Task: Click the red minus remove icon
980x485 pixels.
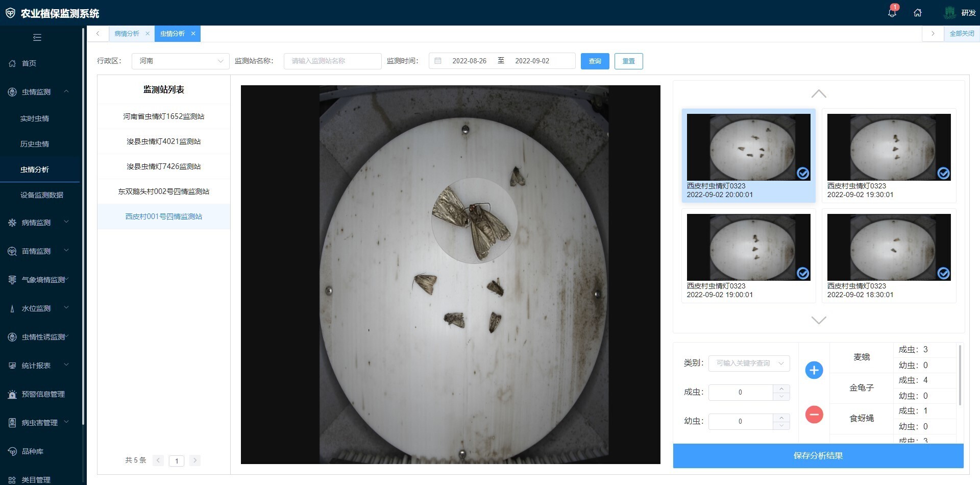Action: 814,414
